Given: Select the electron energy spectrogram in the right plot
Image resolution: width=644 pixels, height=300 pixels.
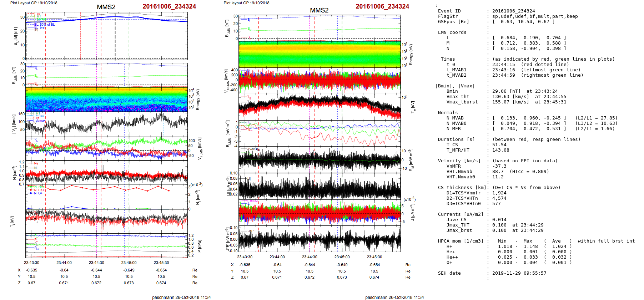Looking at the screenshot, I should pyautogui.click(x=319, y=54).
